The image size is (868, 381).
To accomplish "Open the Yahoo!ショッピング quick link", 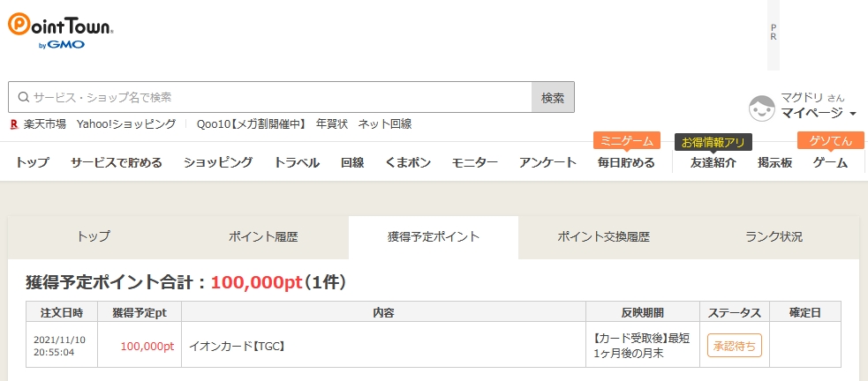I will tap(126, 124).
